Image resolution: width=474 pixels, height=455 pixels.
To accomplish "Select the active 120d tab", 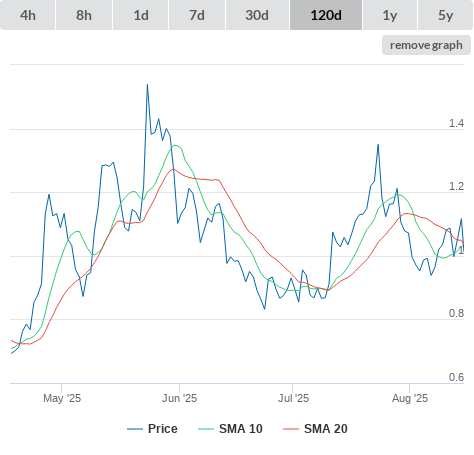I will coord(326,15).
